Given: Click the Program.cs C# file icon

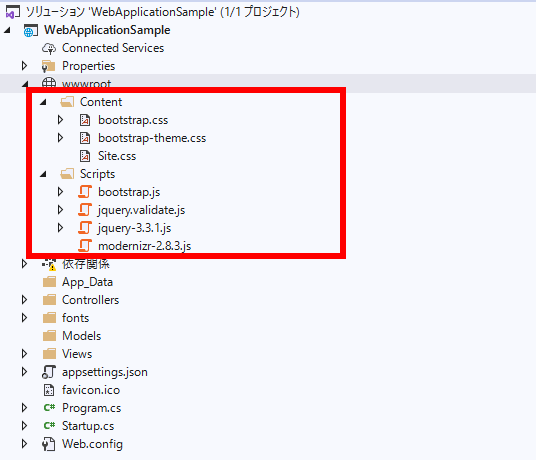Looking at the screenshot, I should click(49, 408).
